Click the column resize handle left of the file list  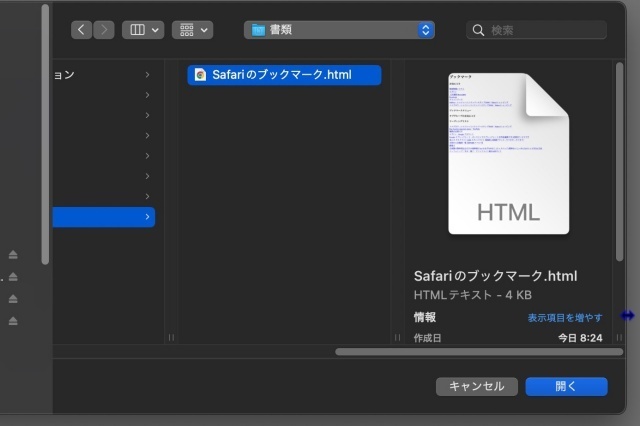[171, 337]
